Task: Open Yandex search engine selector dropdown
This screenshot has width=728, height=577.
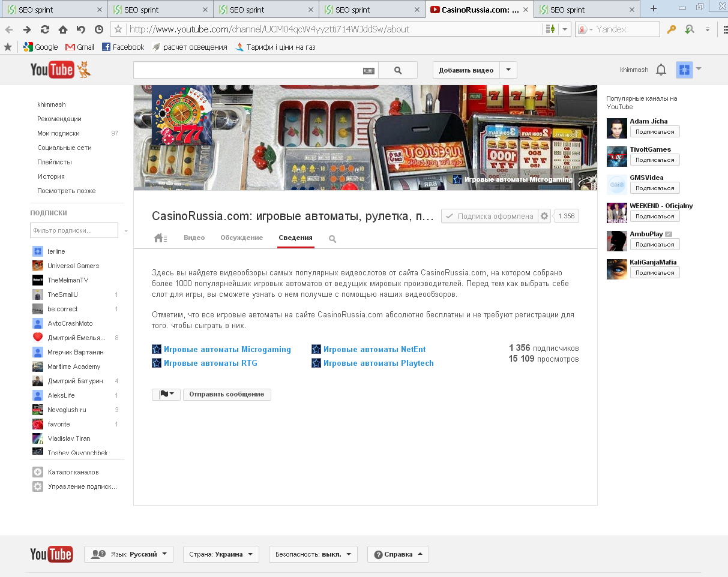Action: coord(585,29)
